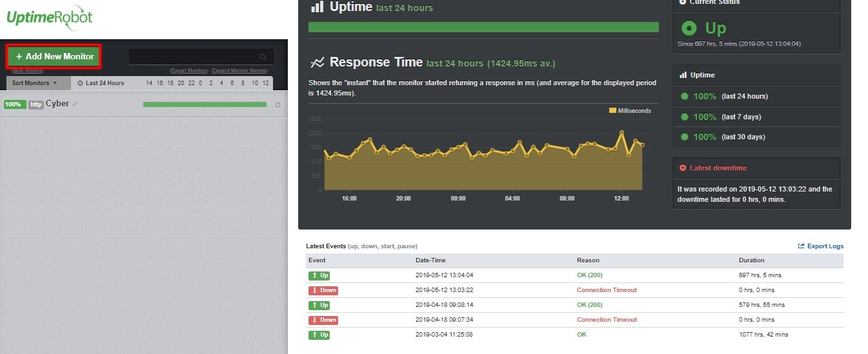
Task: Open the Bulk Actions link
Action: click(x=27, y=70)
